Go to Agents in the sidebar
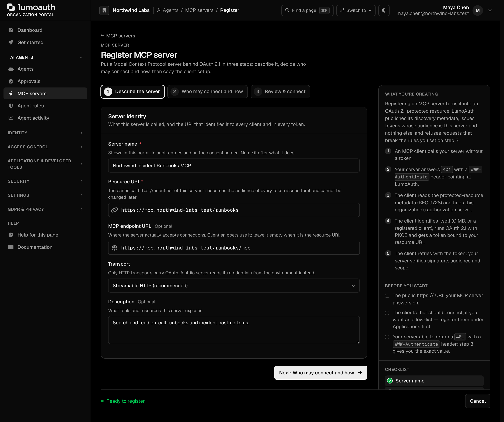 (x=45, y=69)
